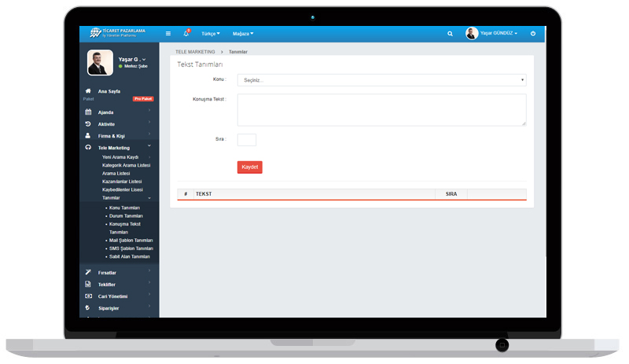Select Durum Tanımları
Image resolution: width=629 pixels, height=364 pixels.
126,216
